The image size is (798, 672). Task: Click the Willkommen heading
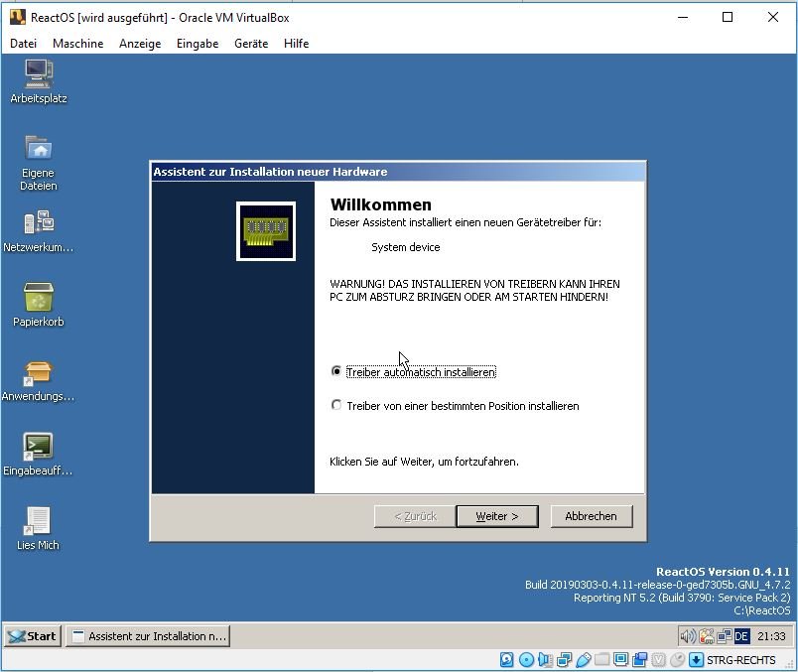tap(381, 204)
